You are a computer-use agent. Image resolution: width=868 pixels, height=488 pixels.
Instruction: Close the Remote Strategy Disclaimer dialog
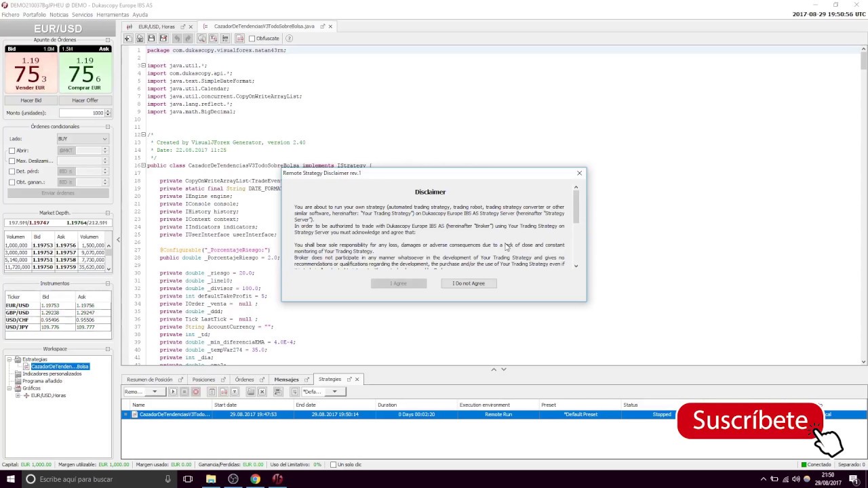coord(579,174)
